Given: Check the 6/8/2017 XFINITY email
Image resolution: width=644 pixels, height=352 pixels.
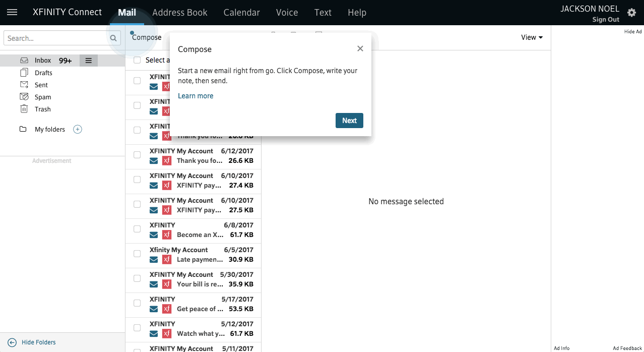Looking at the screenshot, I should 137,229.
